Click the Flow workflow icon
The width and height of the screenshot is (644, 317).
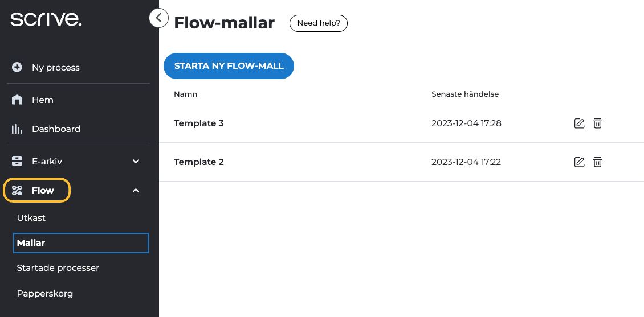[17, 191]
